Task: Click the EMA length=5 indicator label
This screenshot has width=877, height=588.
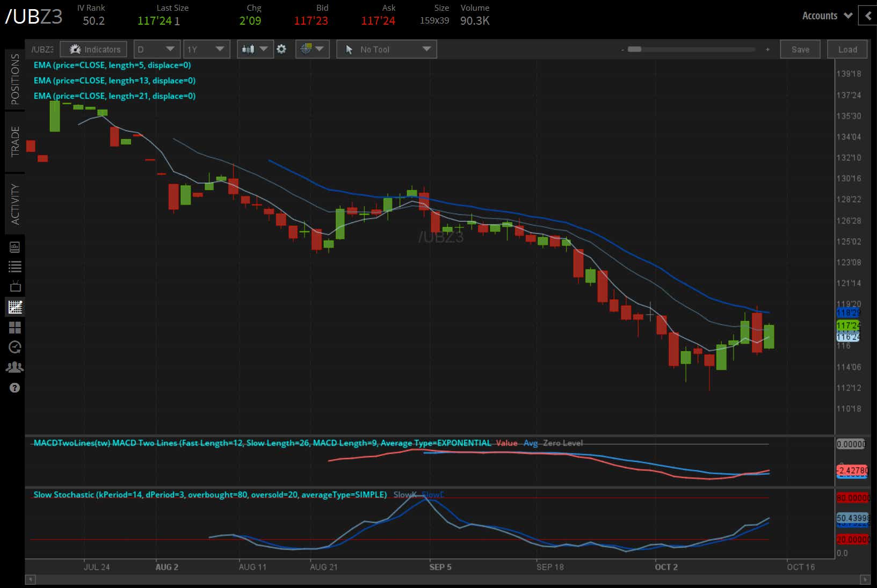Action: tap(112, 65)
